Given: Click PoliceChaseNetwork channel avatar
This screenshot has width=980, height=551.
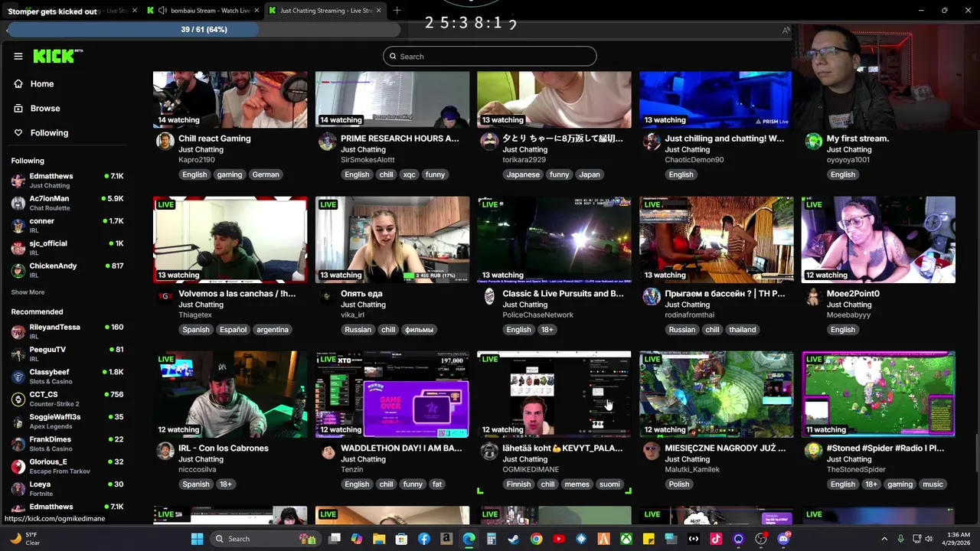Looking at the screenshot, I should (489, 296).
